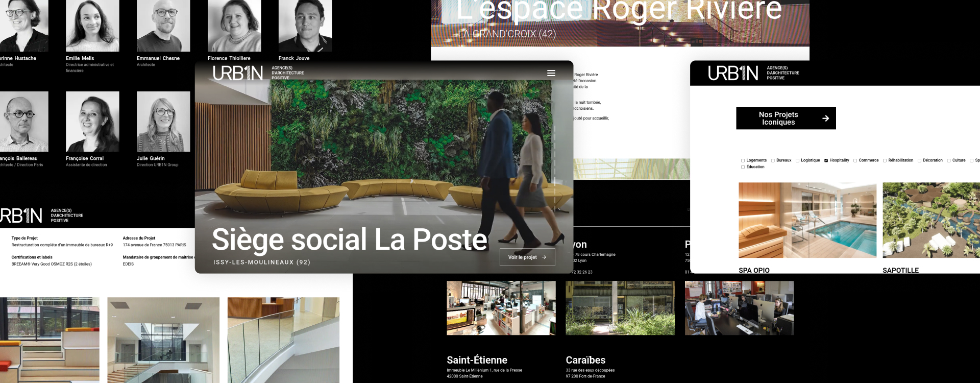Select Julie Guérin's portrait photo

(163, 122)
